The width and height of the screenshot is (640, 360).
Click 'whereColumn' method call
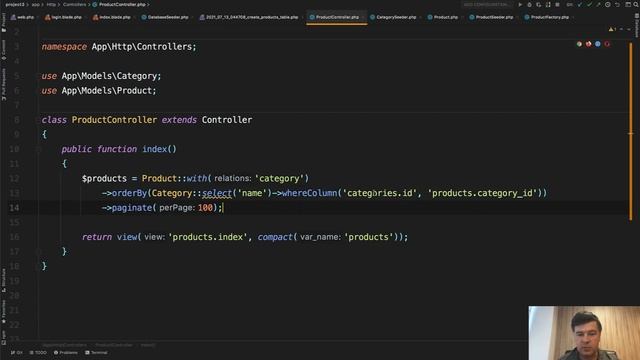[309, 193]
